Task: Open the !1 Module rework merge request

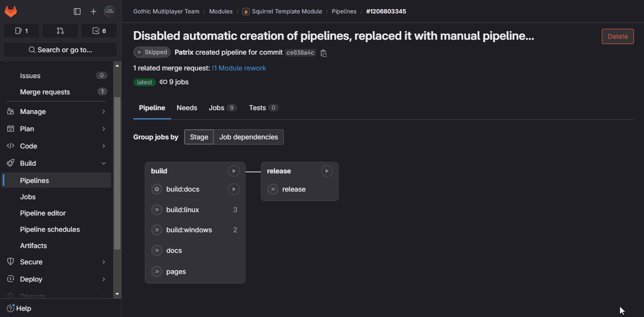Action: 239,68
